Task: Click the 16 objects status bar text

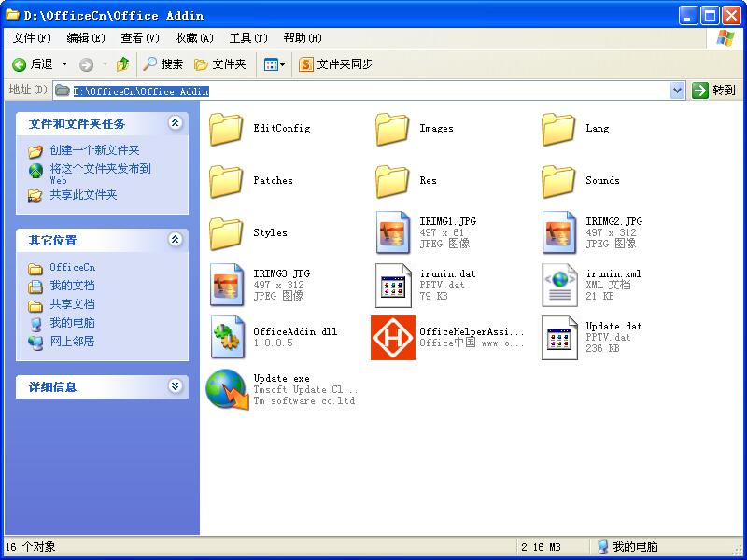Action: [x=31, y=547]
